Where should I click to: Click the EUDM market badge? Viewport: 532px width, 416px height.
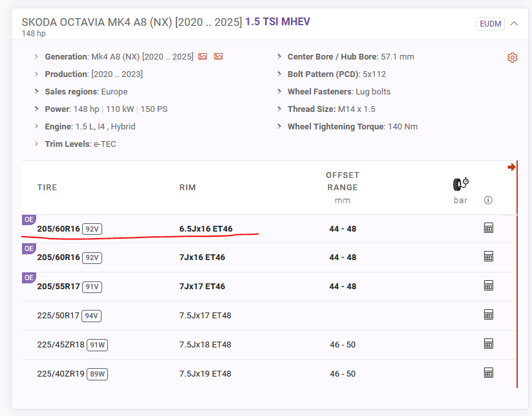pyautogui.click(x=490, y=24)
